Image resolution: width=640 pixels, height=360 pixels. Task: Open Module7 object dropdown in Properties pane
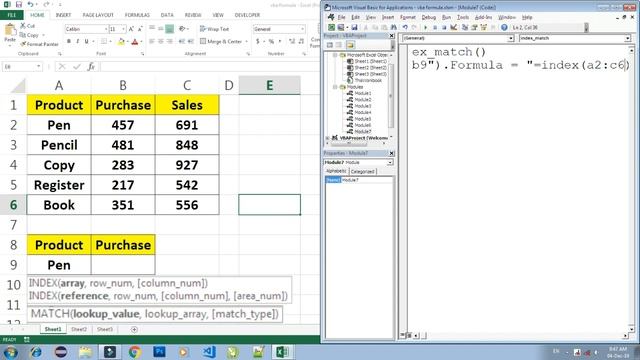pos(390,162)
